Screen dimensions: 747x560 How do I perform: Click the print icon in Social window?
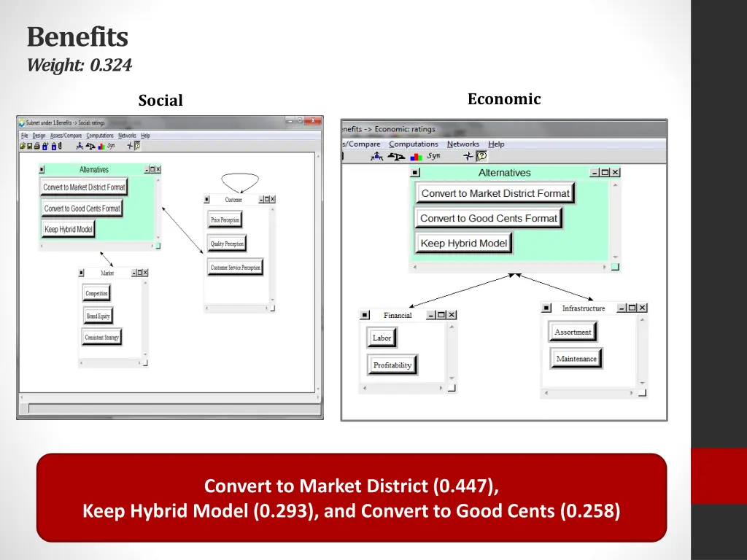[x=36, y=146]
